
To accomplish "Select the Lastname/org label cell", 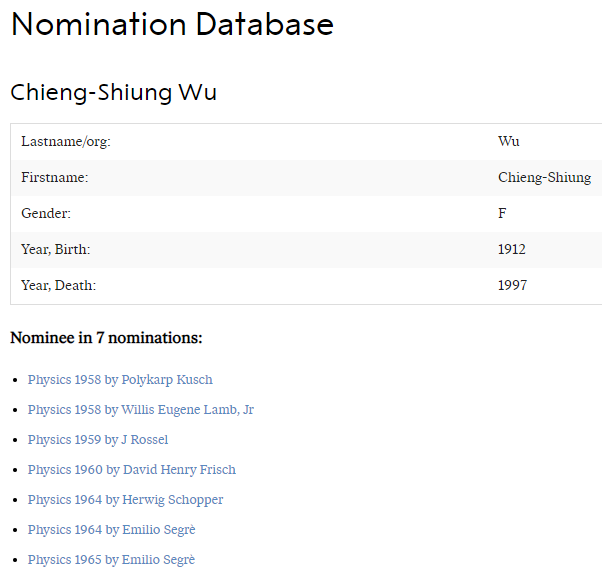I will click(x=66, y=142).
